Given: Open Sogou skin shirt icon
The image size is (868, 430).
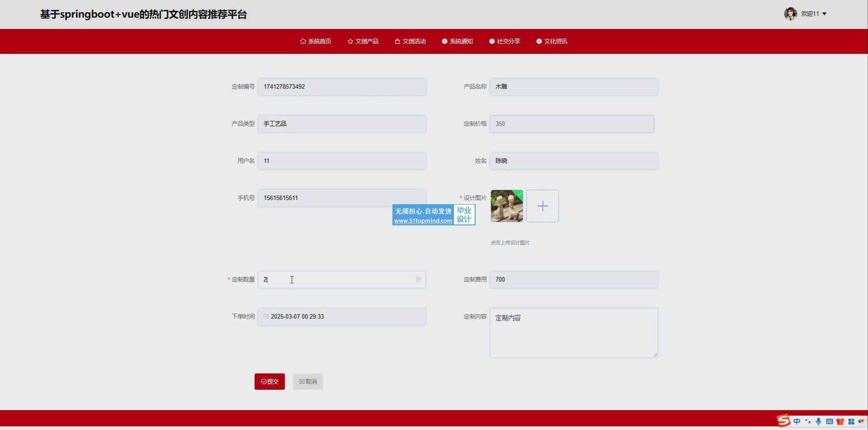Looking at the screenshot, I should tap(840, 421).
